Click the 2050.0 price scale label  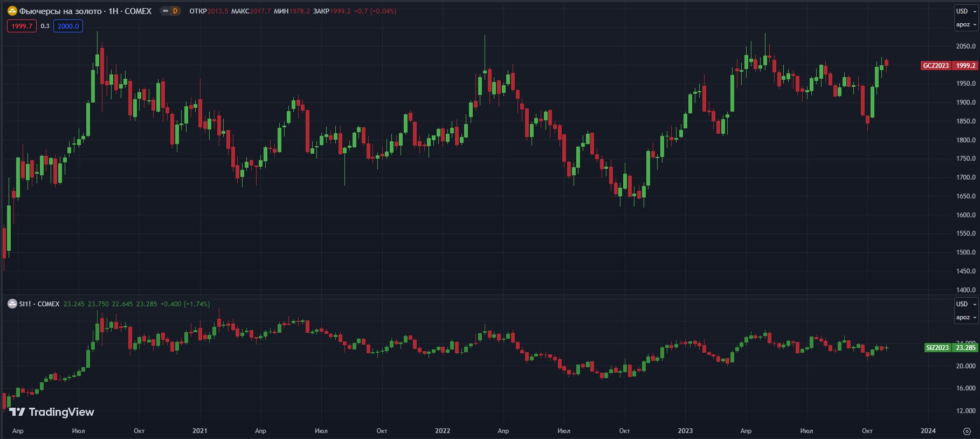(x=965, y=46)
